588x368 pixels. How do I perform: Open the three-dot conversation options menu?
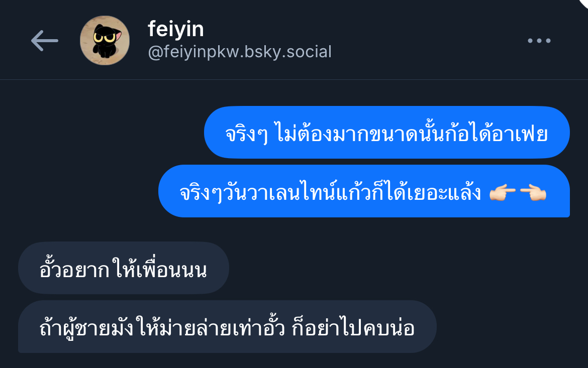(539, 41)
